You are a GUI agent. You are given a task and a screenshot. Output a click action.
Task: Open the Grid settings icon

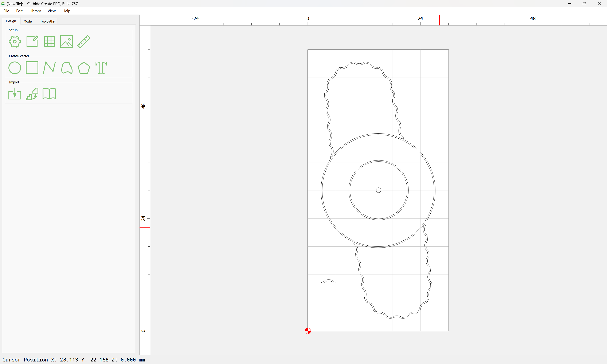tap(49, 42)
